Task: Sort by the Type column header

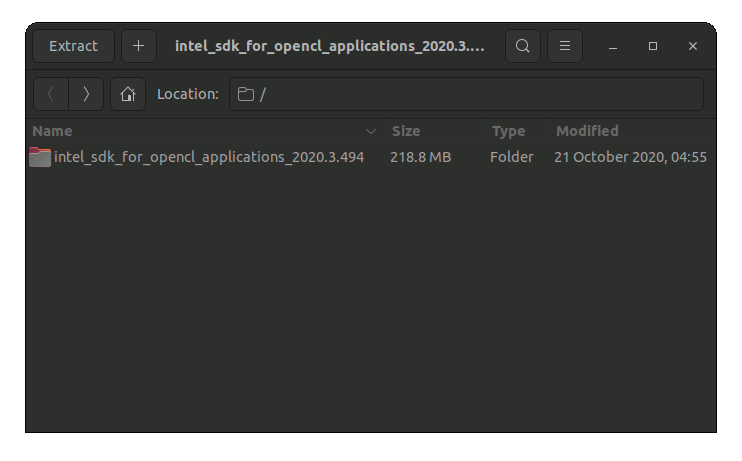Action: 518,131
